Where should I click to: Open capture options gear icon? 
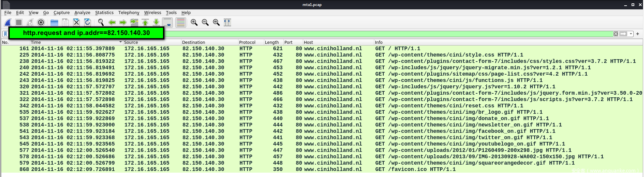coord(41,22)
